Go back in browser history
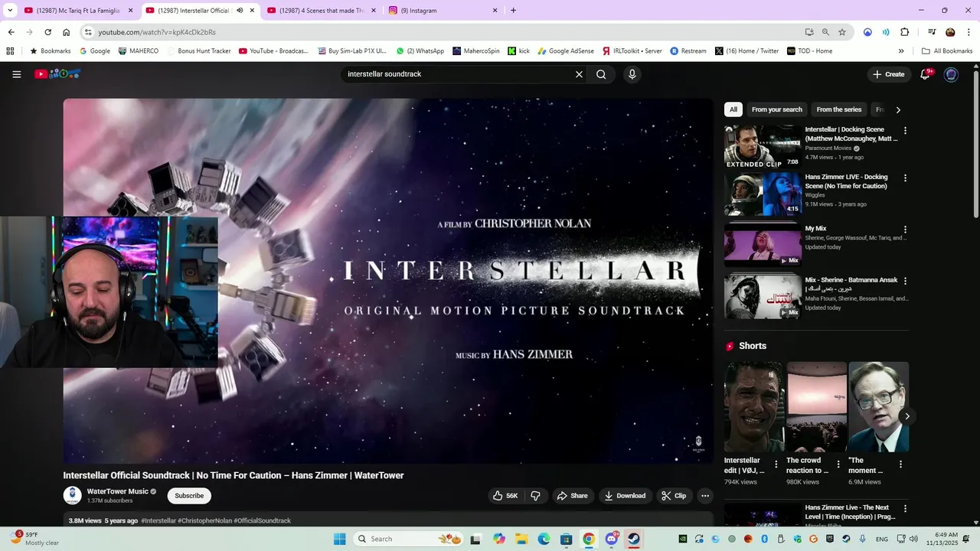980x551 pixels. 11,32
